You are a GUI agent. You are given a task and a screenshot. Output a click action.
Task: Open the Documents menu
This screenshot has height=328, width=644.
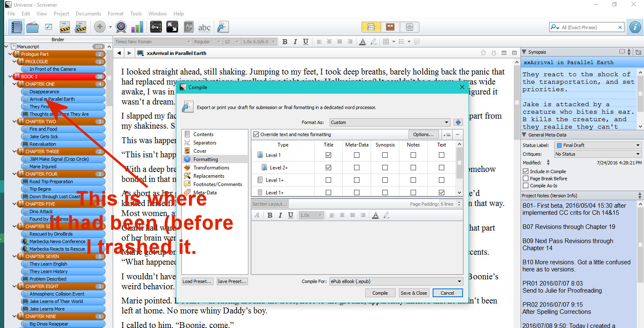coord(88,14)
